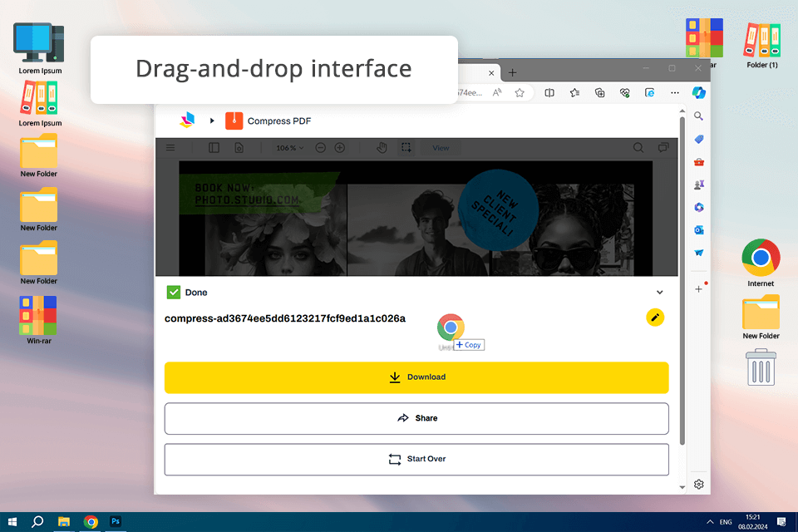Screen dimensions: 798x532
Task: Click the Start Over button
Action: click(416, 459)
